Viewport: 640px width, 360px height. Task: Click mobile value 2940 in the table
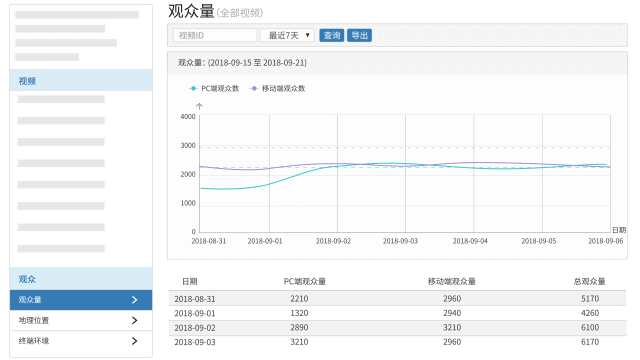(452, 313)
